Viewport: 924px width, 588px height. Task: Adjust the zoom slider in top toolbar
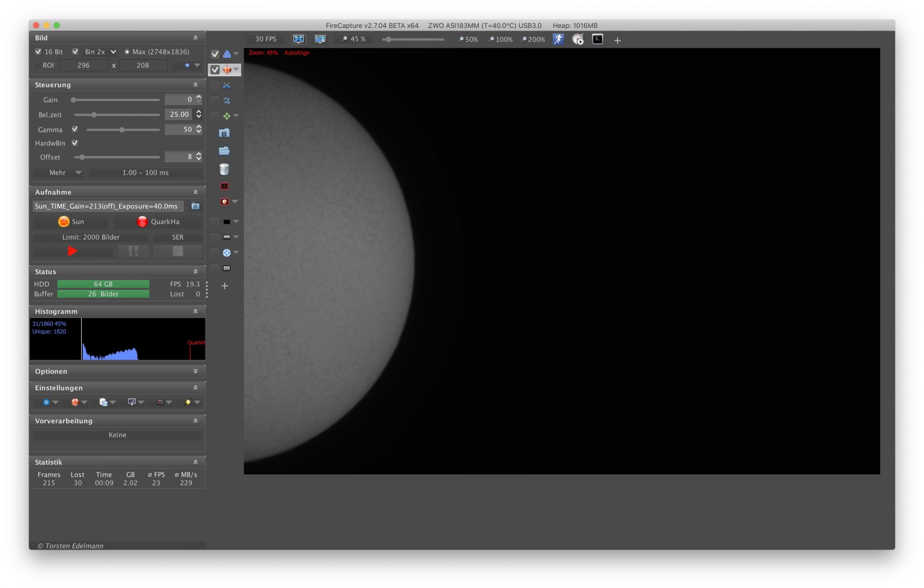click(x=413, y=39)
